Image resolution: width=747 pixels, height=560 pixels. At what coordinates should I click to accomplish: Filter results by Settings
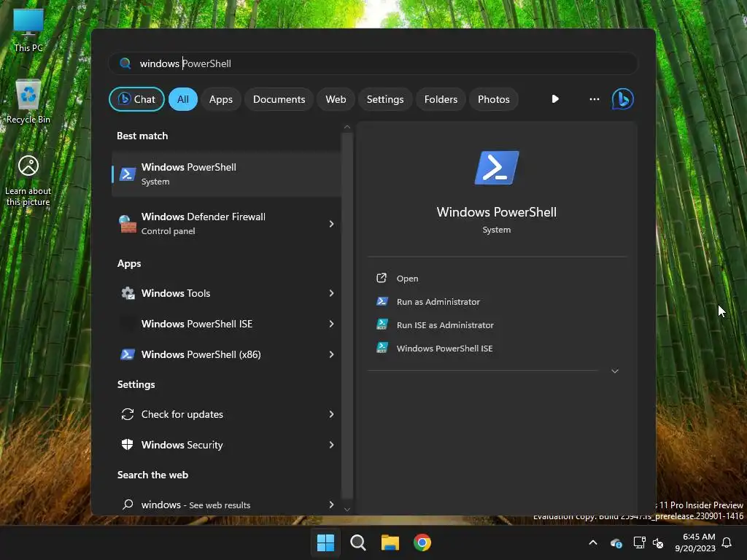click(x=385, y=99)
